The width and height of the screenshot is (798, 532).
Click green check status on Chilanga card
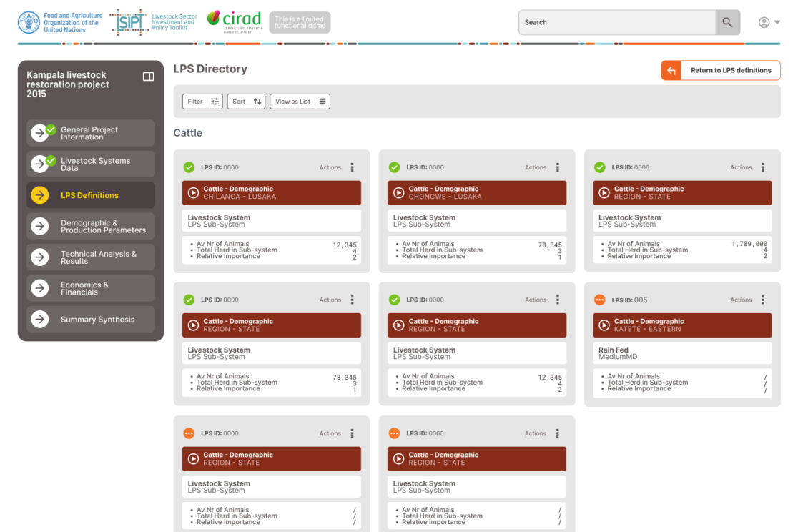click(x=189, y=167)
